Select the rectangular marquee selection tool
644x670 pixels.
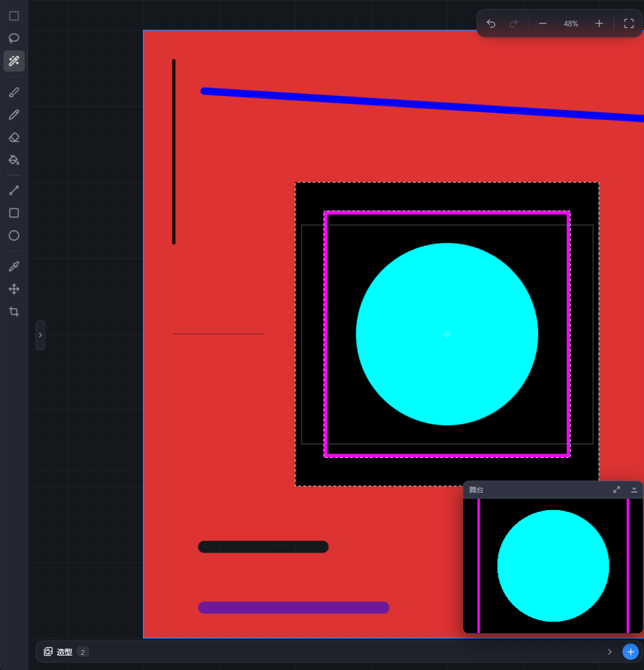point(14,16)
